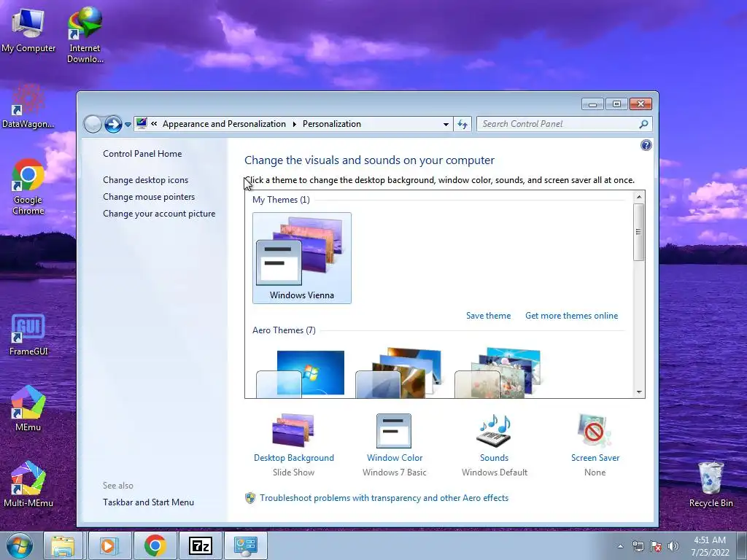Maximize the Personalization window

tap(616, 104)
